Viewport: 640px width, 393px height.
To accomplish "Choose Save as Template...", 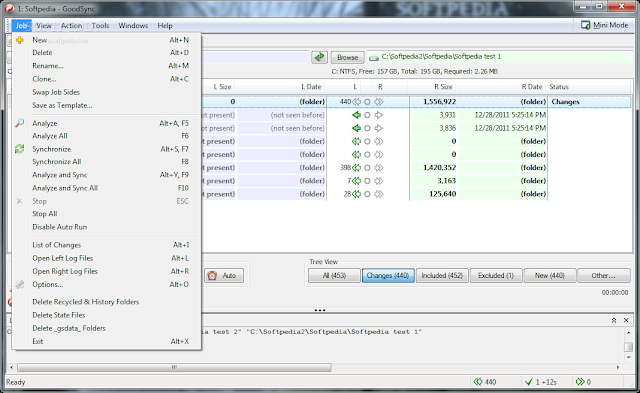I will pyautogui.click(x=107, y=105).
